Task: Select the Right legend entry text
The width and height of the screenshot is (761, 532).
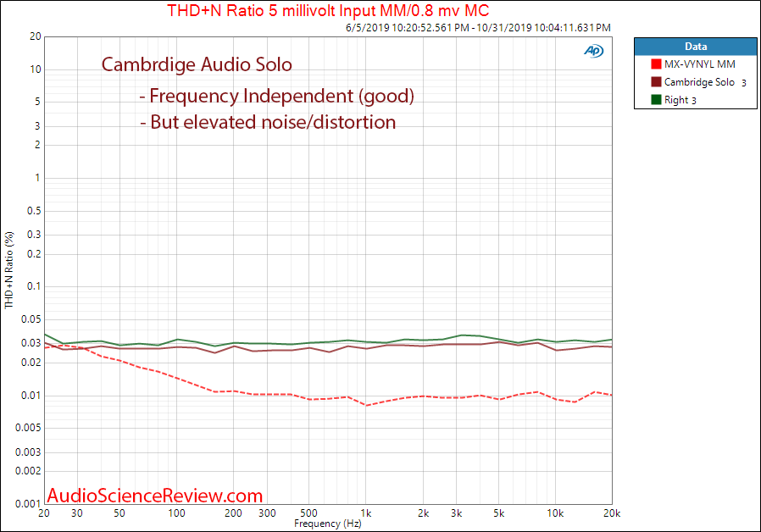Action: pyautogui.click(x=676, y=101)
